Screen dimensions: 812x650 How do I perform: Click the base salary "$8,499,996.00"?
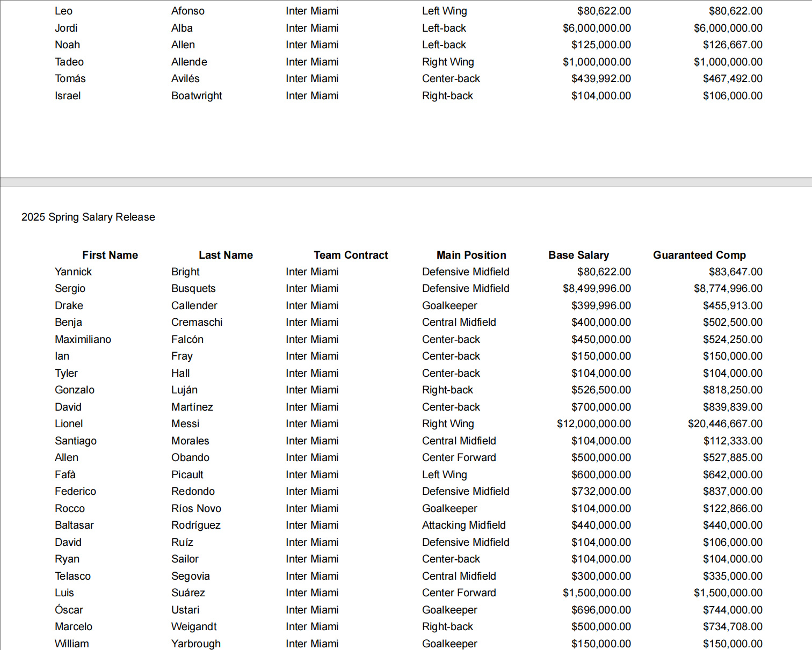[597, 288]
